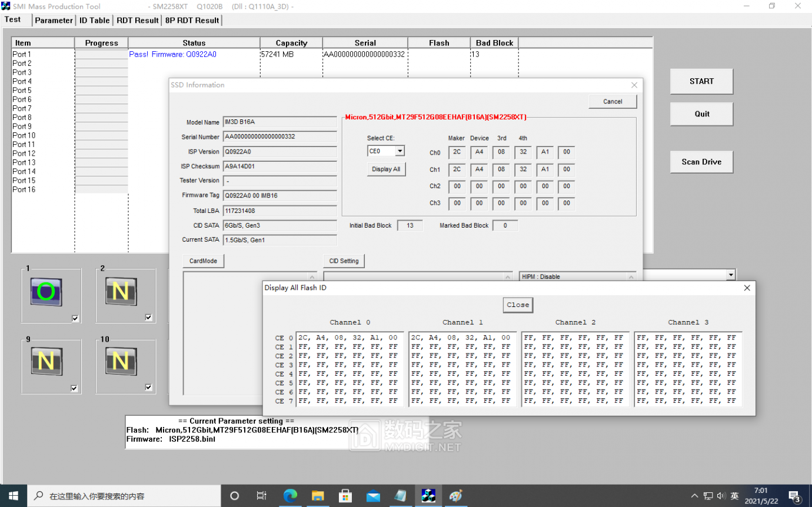Screen dimensions: 812x507
Task: Open the 8P RDT Result tab
Action: coord(192,20)
